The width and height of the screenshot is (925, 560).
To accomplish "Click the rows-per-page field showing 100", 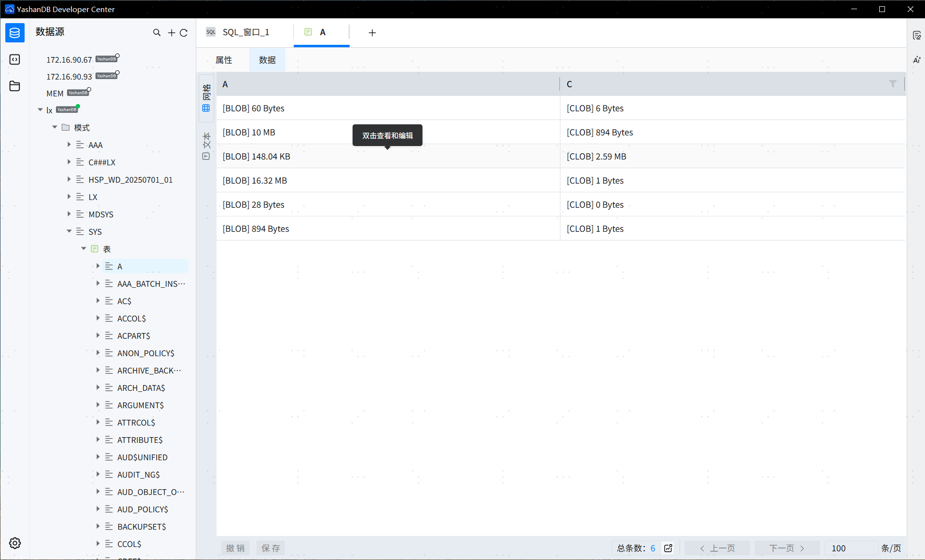I will [x=850, y=548].
